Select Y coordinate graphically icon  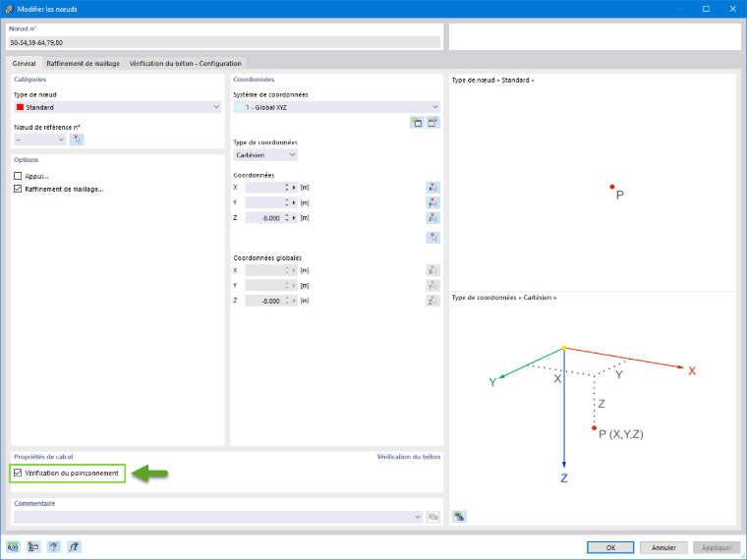point(432,202)
